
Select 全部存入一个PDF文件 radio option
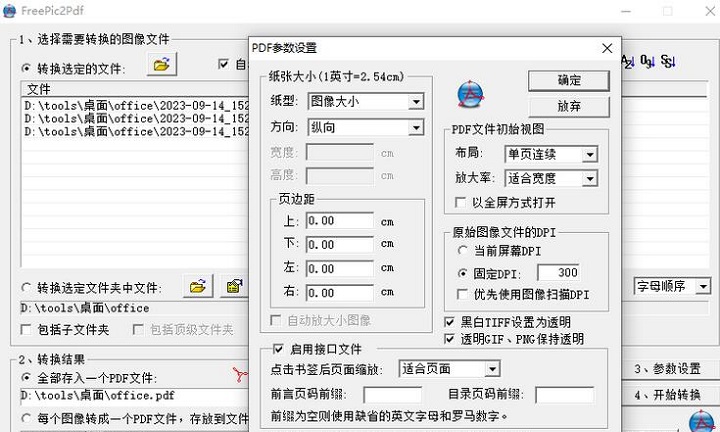pyautogui.click(x=26, y=377)
